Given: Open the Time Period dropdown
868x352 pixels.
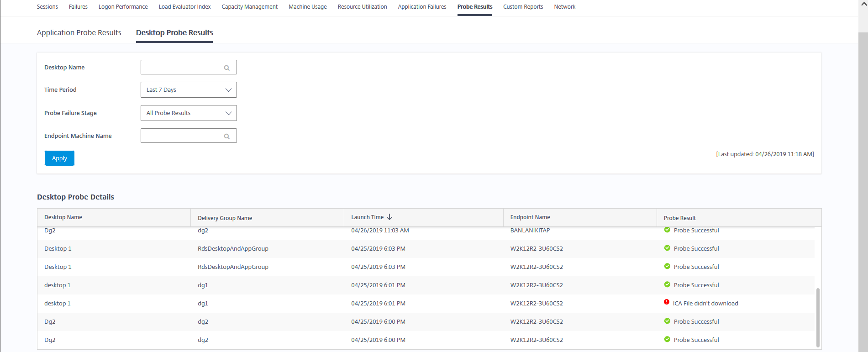Looking at the screenshot, I should click(x=189, y=90).
